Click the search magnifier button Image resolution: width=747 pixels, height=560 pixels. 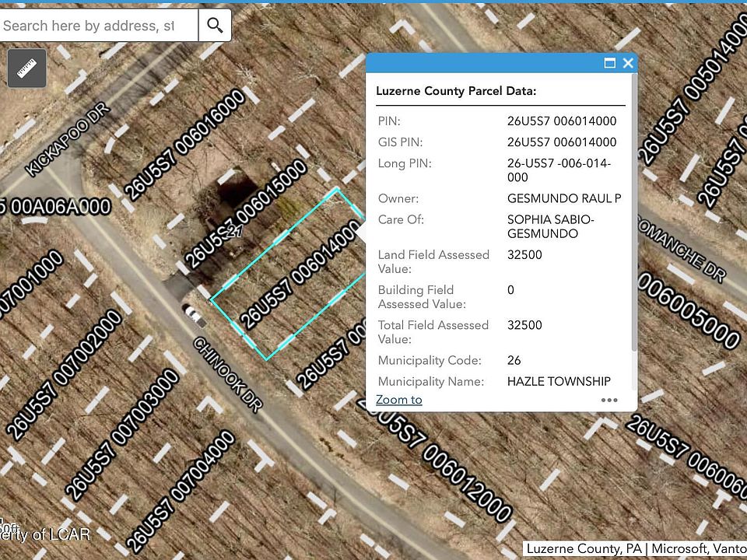(215, 25)
